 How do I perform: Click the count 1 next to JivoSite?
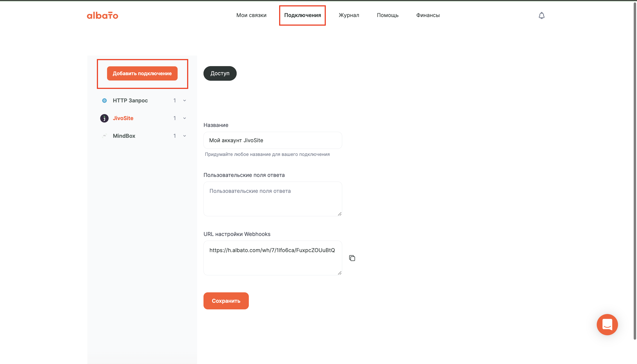(175, 118)
